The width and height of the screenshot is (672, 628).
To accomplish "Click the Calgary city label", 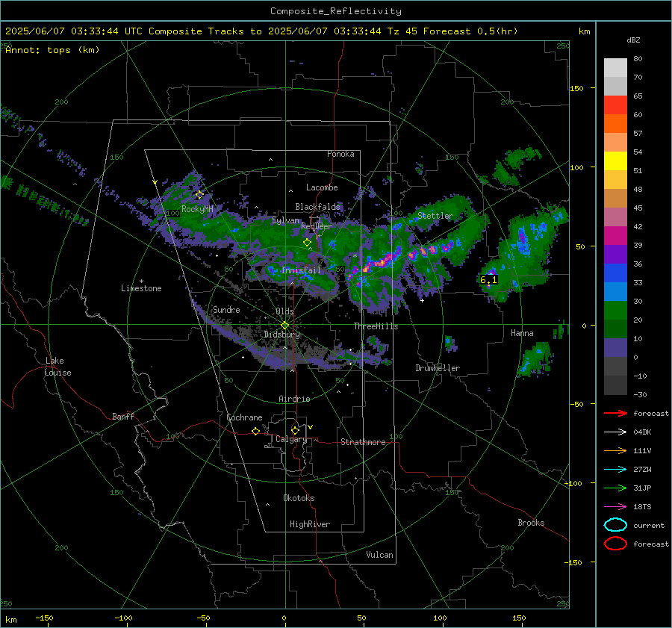I will tap(291, 439).
